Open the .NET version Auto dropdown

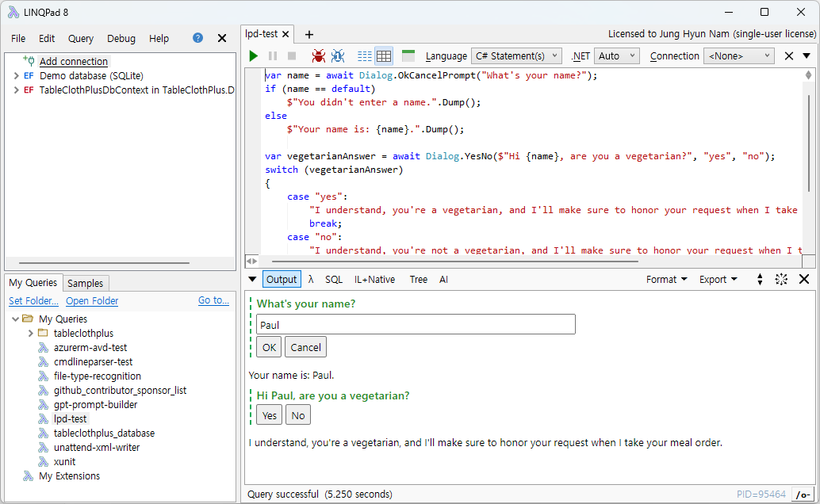coord(616,56)
